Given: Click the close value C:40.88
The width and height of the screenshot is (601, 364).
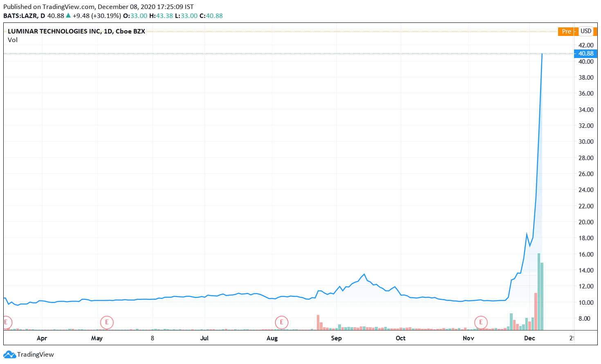Looking at the screenshot, I should [211, 16].
